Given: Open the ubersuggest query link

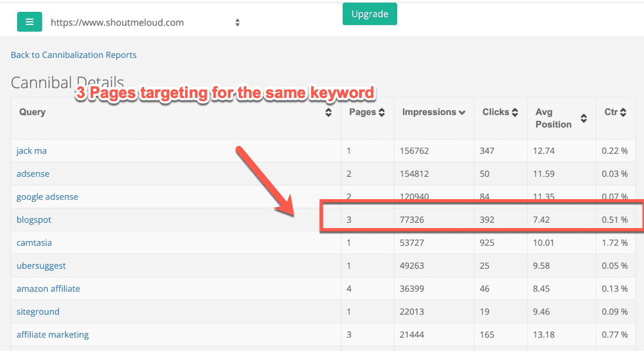Looking at the screenshot, I should click(x=41, y=266).
